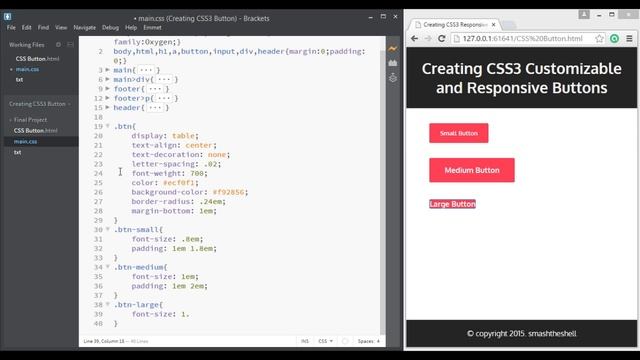The image size is (640, 360).
Task: Go back in the Chrome browser
Action: tap(415, 38)
